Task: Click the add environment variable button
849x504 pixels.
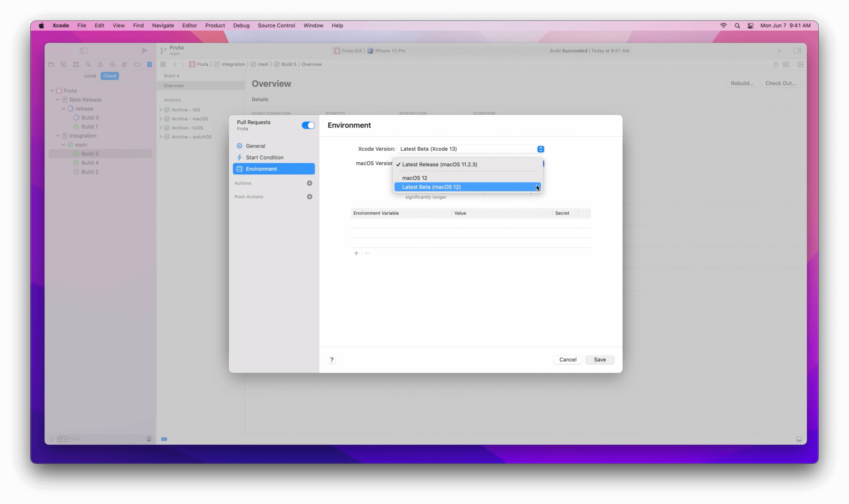Action: (356, 253)
